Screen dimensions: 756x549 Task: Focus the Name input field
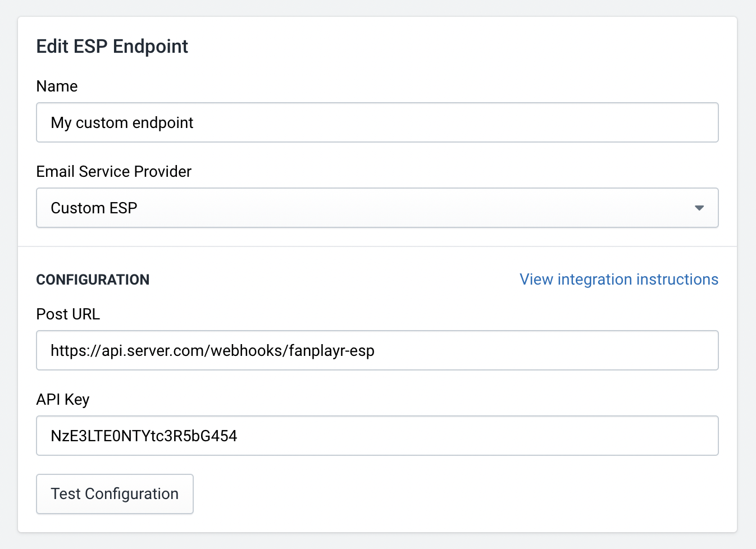pos(377,122)
